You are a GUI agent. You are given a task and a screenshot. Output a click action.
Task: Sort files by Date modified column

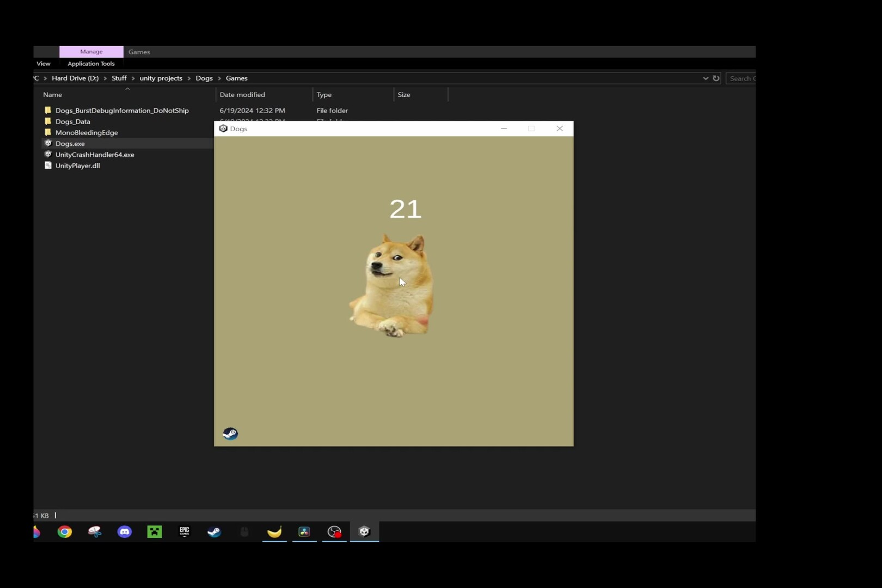[242, 95]
